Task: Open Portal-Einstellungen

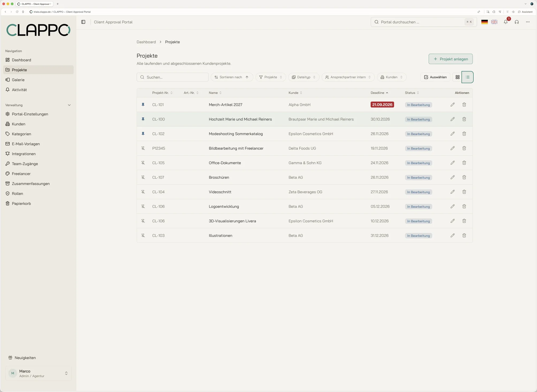Action: pyautogui.click(x=38, y=114)
